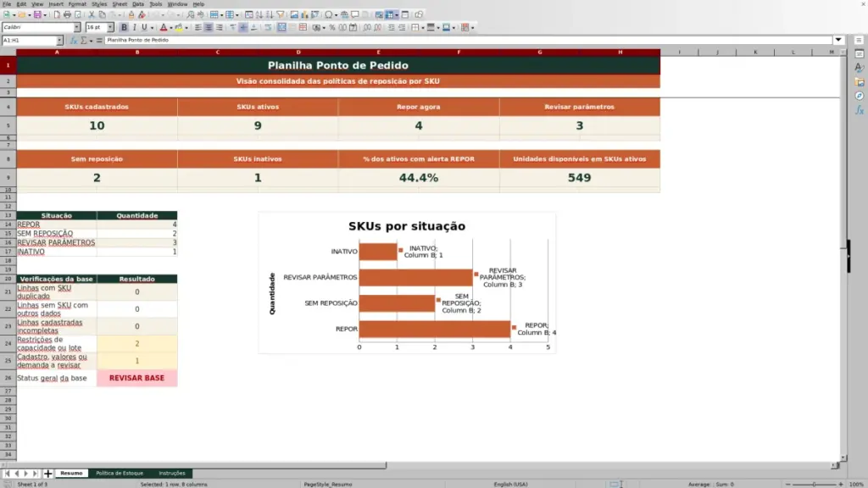This screenshot has width=868, height=488.
Task: Click the Sort Ascending icon
Action: (259, 15)
